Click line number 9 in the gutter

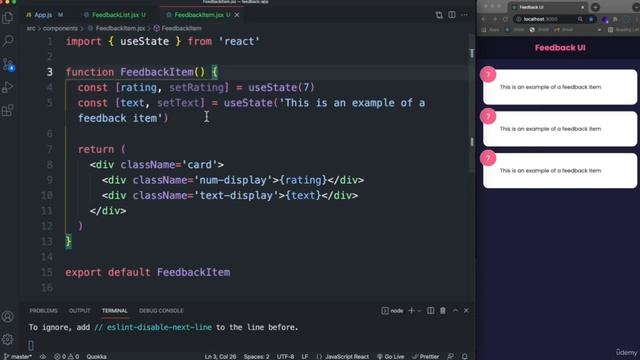click(x=49, y=180)
